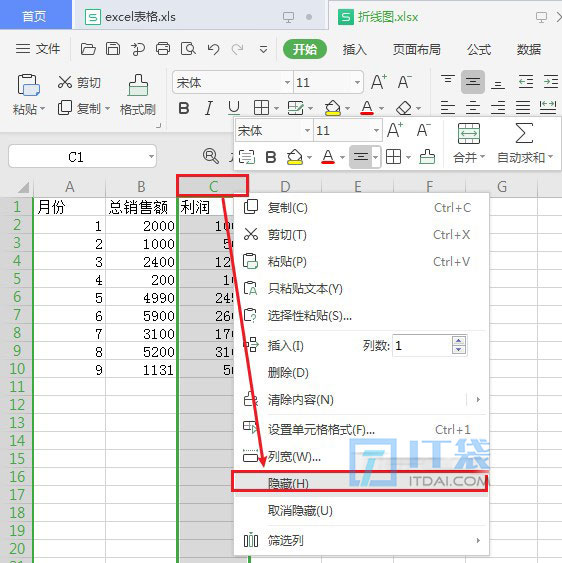Choose Copy (复制) in context menu
562x563 pixels.
pos(361,208)
